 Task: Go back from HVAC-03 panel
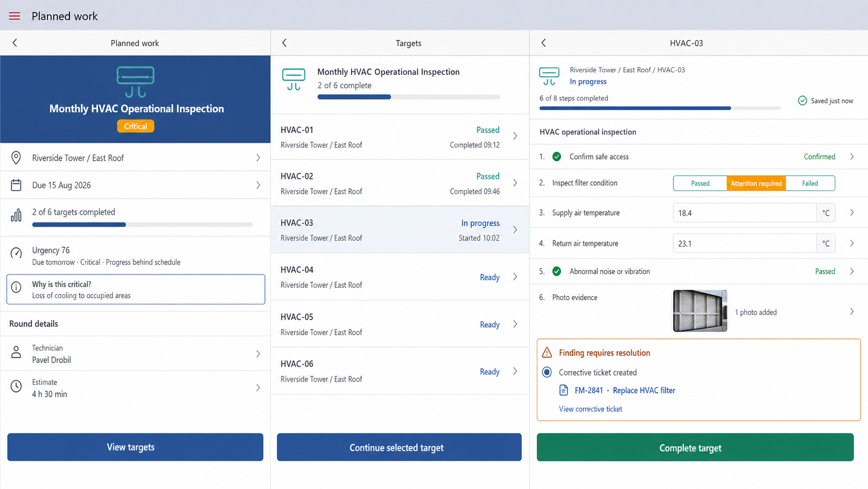544,43
